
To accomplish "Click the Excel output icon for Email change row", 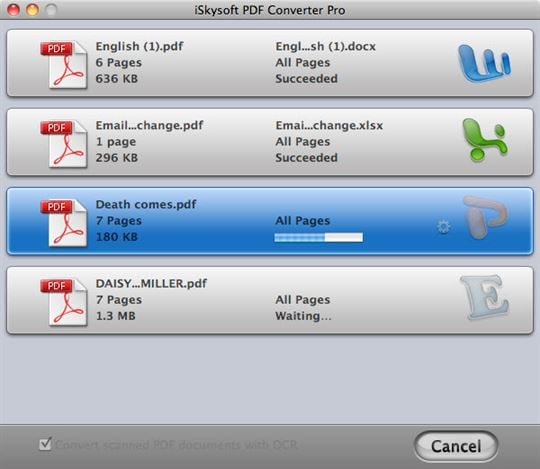I will click(x=485, y=140).
